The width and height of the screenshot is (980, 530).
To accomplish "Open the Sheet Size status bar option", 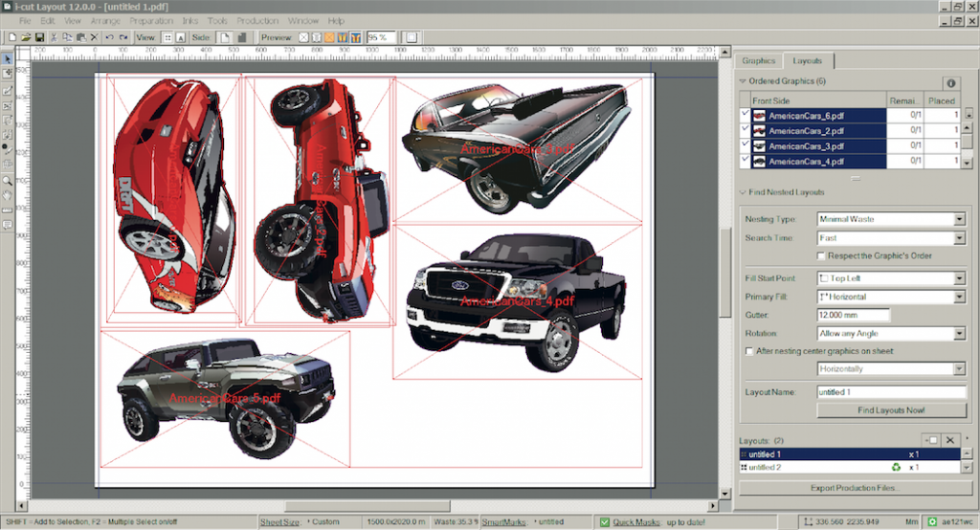I will (x=279, y=522).
